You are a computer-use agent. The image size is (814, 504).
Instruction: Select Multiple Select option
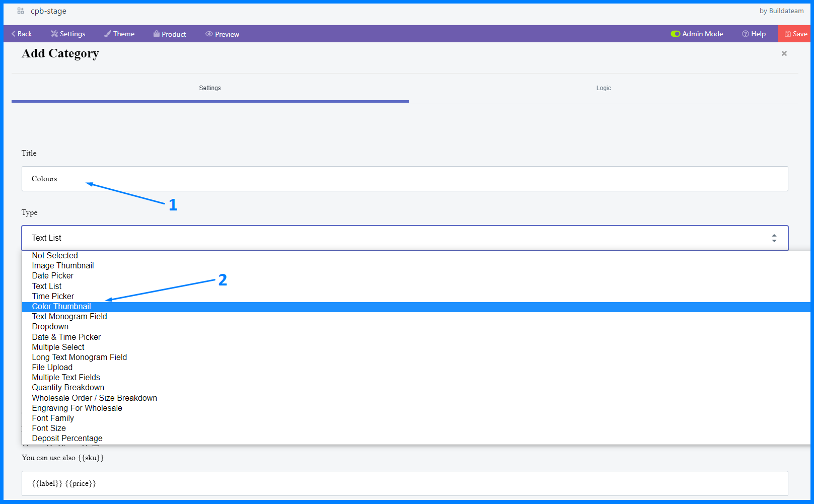416,347
